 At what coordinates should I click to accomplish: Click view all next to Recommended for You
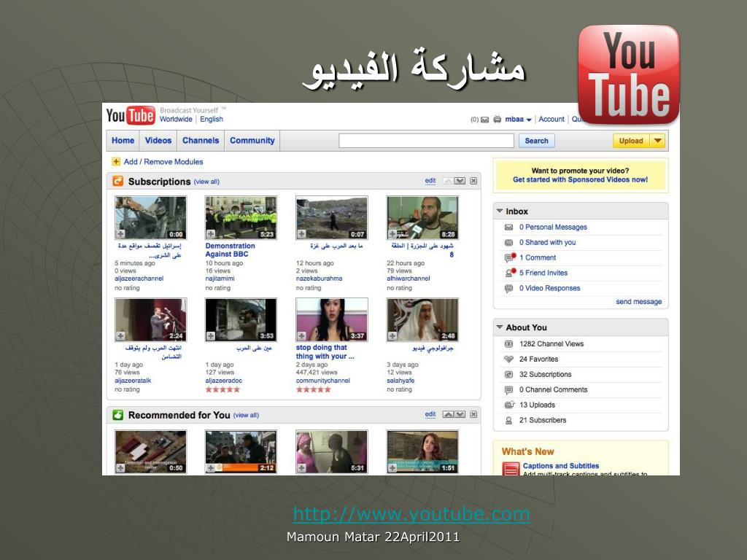[x=246, y=415]
